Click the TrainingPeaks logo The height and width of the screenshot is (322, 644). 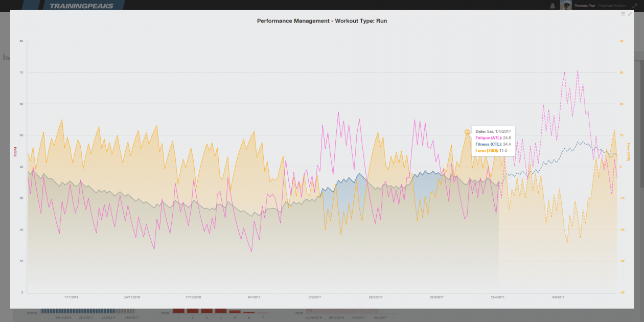[x=82, y=5]
